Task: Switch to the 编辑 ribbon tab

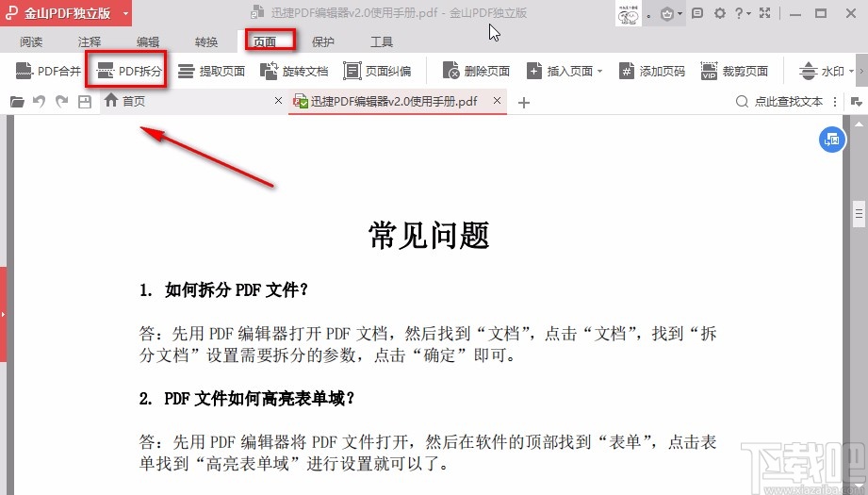Action: (148, 41)
